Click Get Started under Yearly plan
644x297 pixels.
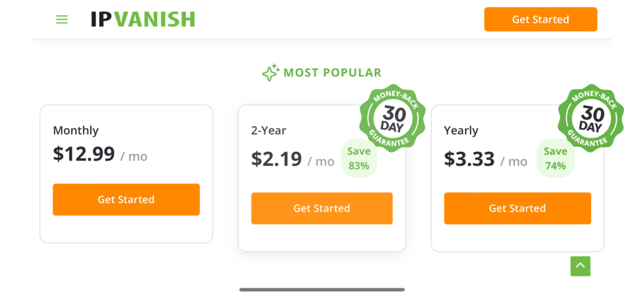518,208
